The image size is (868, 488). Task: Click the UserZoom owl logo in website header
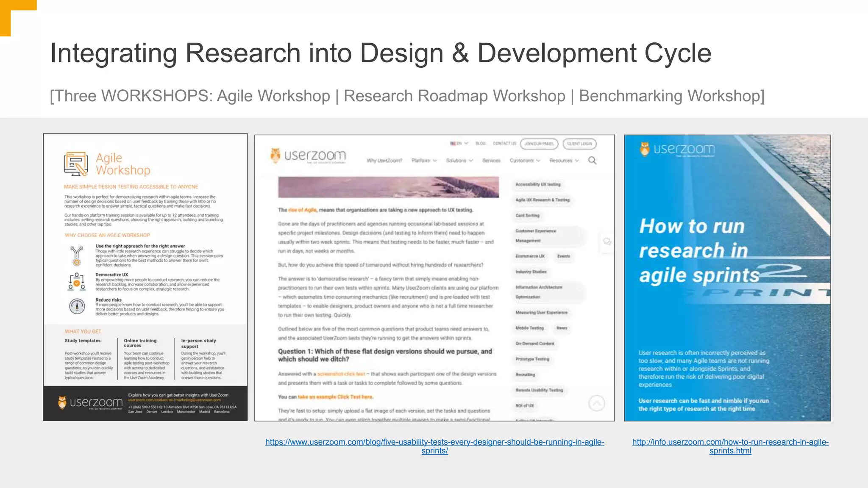click(308, 155)
